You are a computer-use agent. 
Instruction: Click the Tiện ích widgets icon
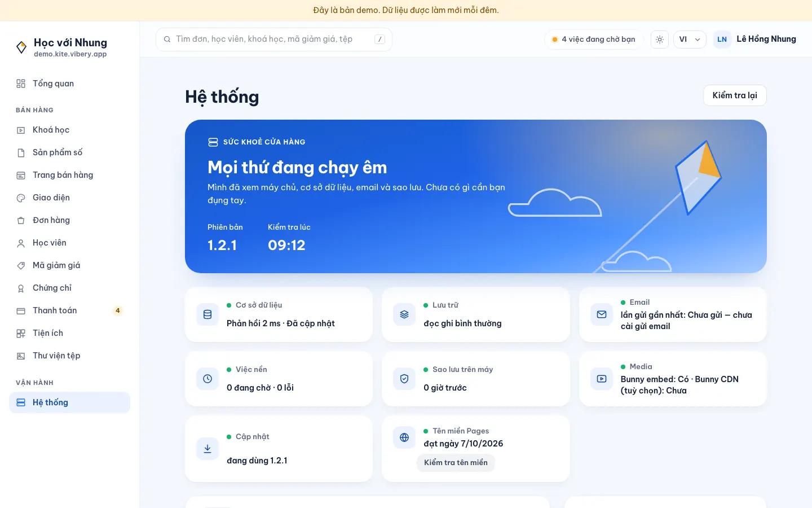pos(21,333)
